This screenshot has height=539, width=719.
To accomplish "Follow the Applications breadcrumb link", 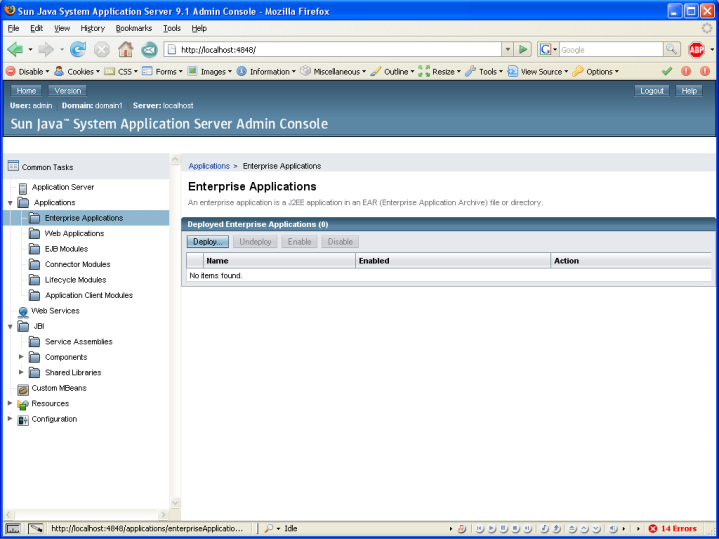I will 209,166.
